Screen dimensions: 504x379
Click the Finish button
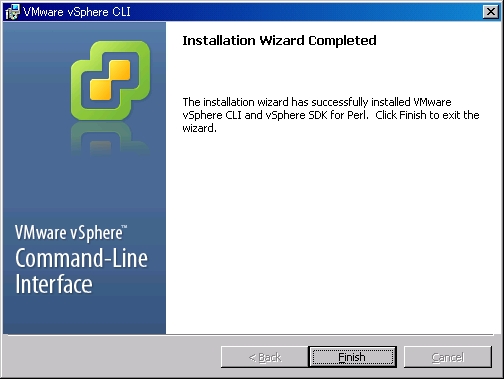coord(352,357)
